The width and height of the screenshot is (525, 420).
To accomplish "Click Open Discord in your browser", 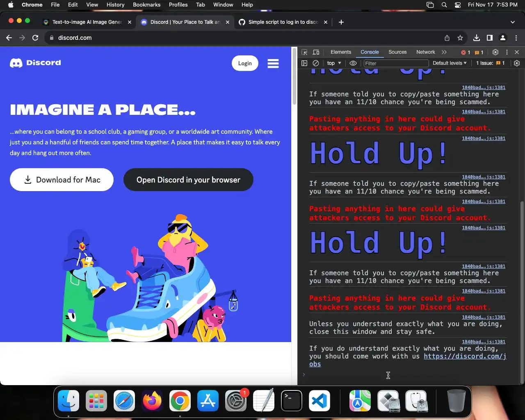I will click(x=188, y=180).
